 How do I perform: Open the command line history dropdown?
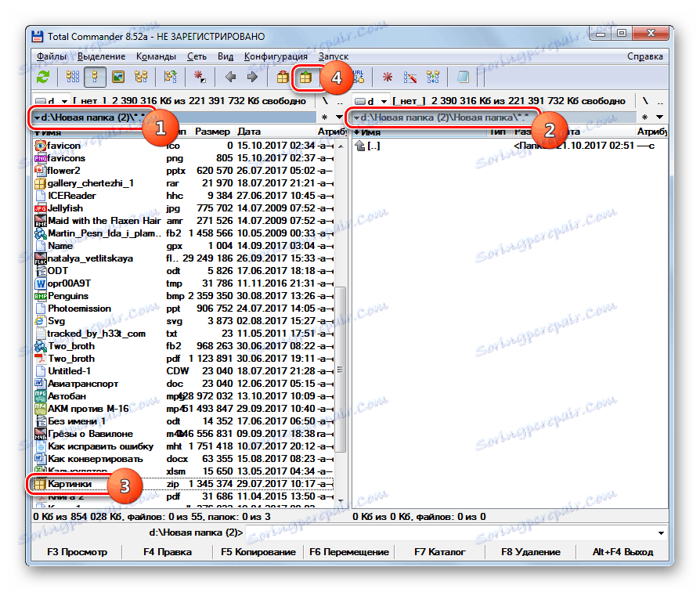coord(661,532)
